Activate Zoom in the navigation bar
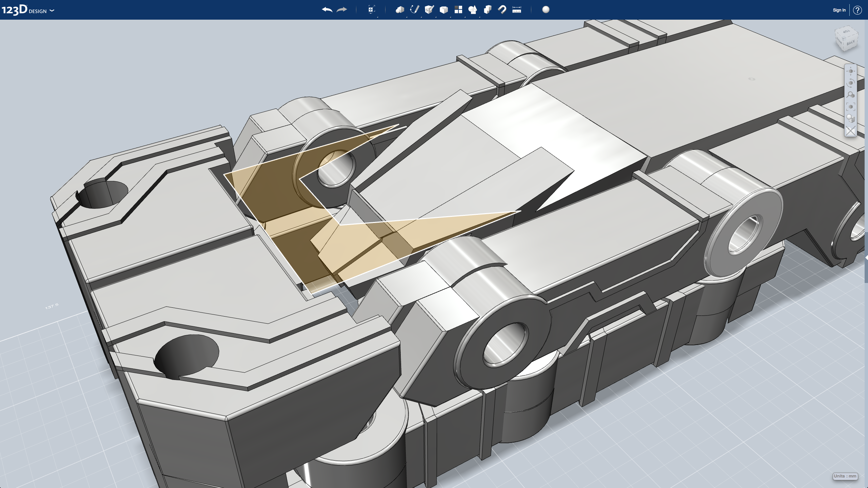The width and height of the screenshot is (868, 488). point(850,94)
